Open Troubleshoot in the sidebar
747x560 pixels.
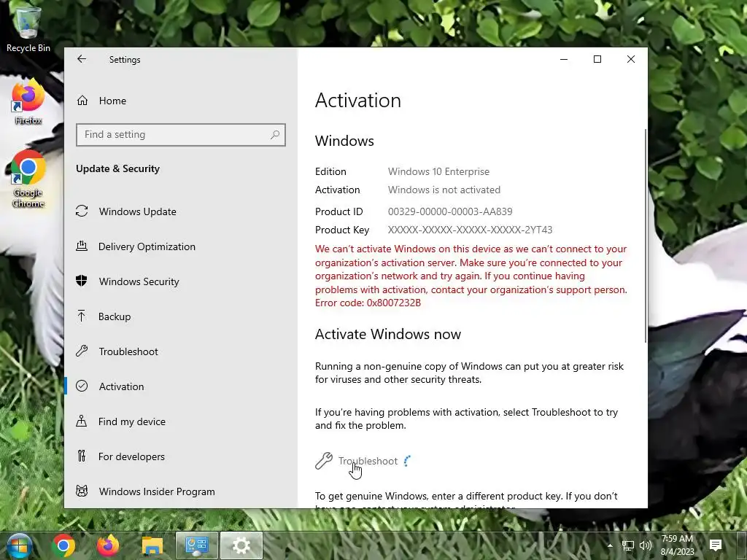[x=181, y=351]
